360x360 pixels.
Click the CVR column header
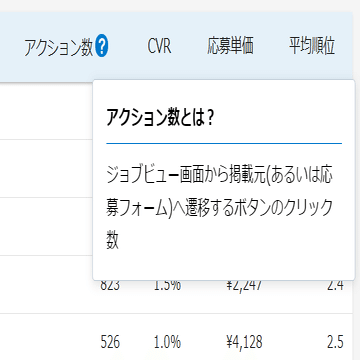pos(159,46)
